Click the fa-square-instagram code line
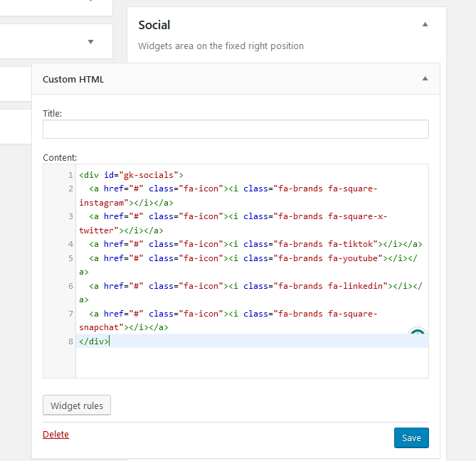Image resolution: width=476 pixels, height=461 pixels. pos(235,189)
